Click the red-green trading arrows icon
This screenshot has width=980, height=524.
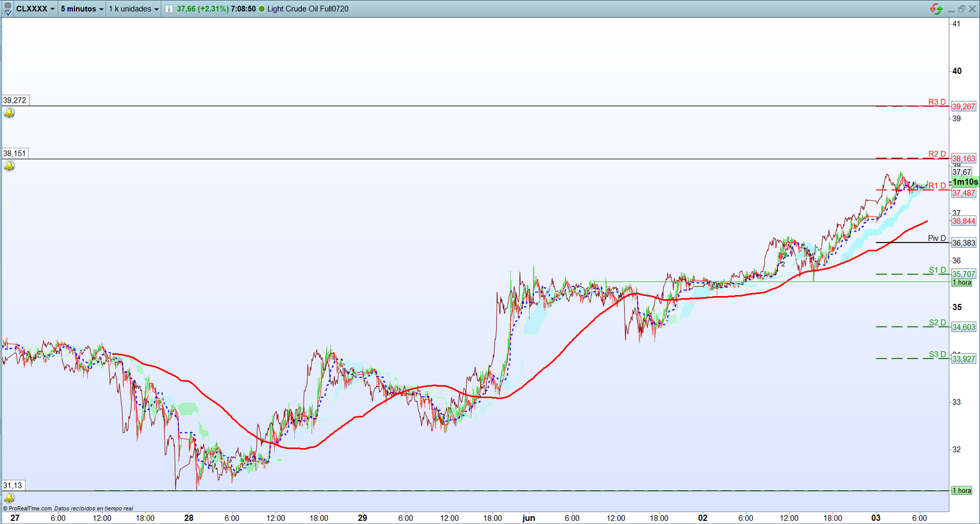(x=936, y=9)
